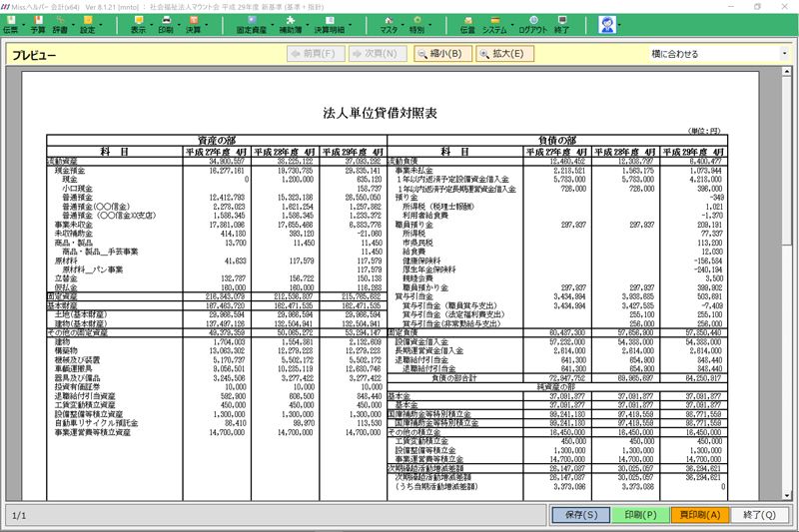Click the 法人単位貸借対照表 report title
Screen dimensions: 799x532
tap(381, 113)
